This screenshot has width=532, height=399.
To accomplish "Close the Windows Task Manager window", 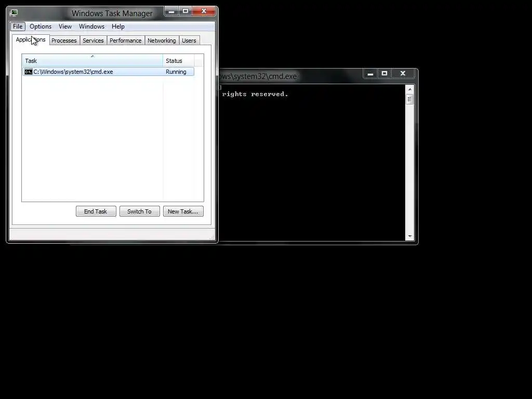I will coord(204,11).
